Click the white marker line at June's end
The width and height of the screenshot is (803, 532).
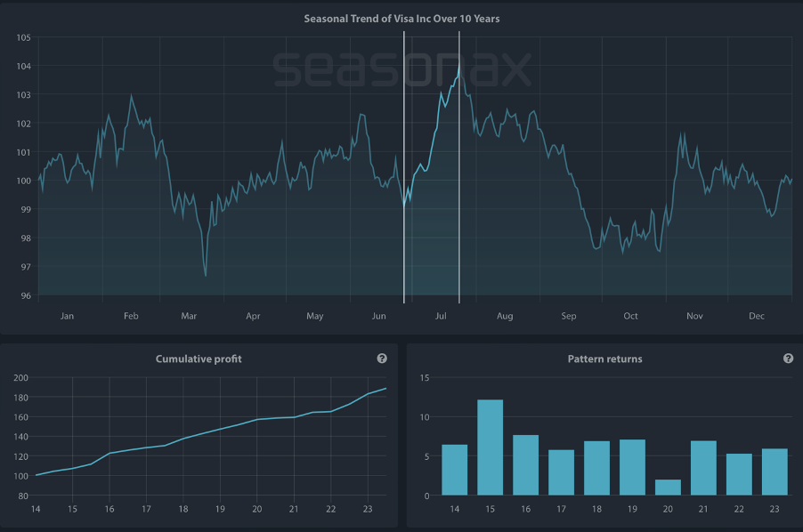[404, 167]
